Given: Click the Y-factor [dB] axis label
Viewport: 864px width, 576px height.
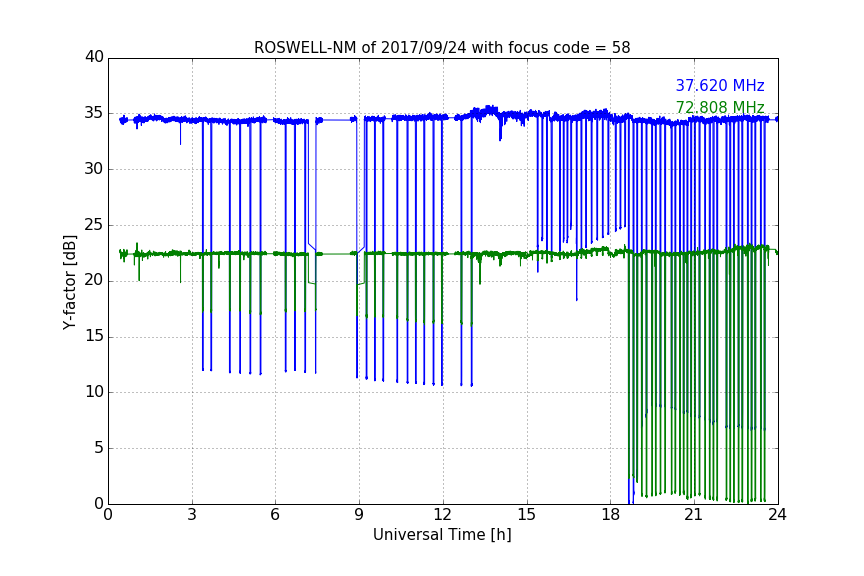Looking at the screenshot, I should pyautogui.click(x=69, y=282).
